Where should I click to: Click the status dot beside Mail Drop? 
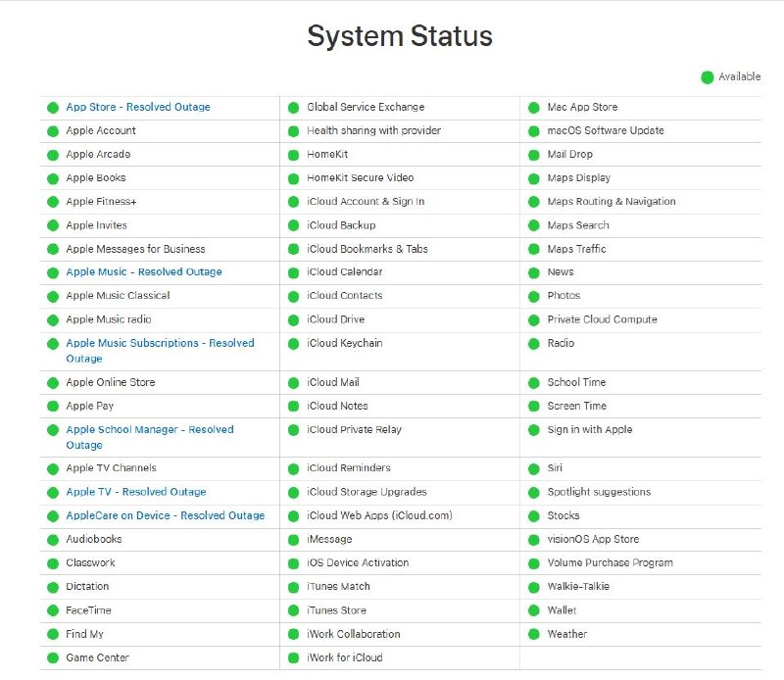click(x=534, y=155)
